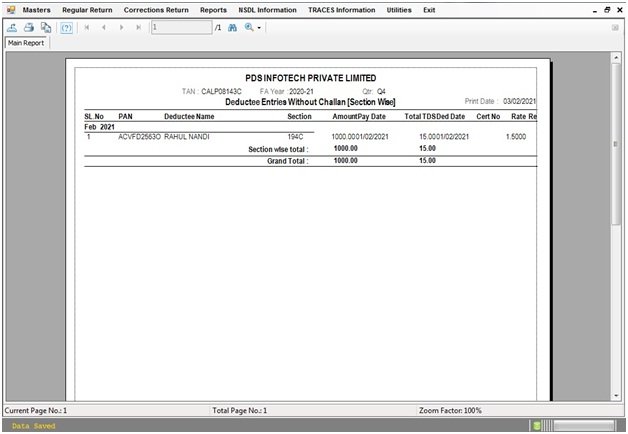Go to first page arrow

(87, 28)
